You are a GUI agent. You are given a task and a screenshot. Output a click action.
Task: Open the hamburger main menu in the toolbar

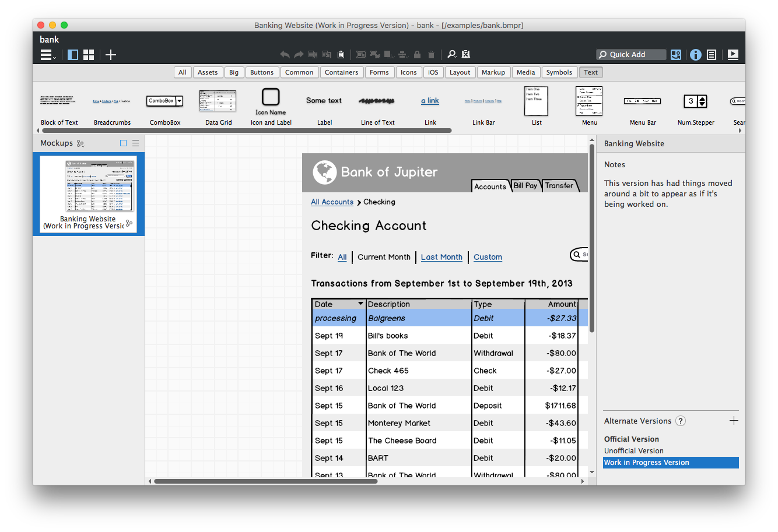[47, 55]
